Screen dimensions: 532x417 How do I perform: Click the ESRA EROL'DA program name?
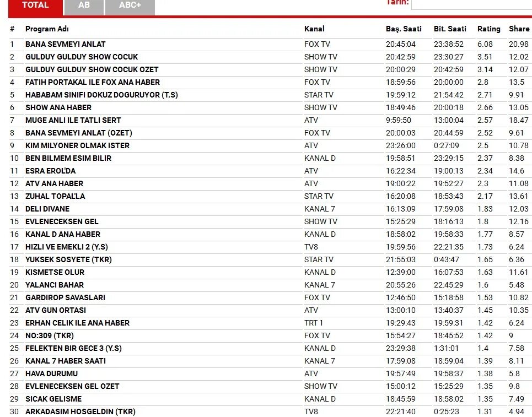click(x=50, y=171)
